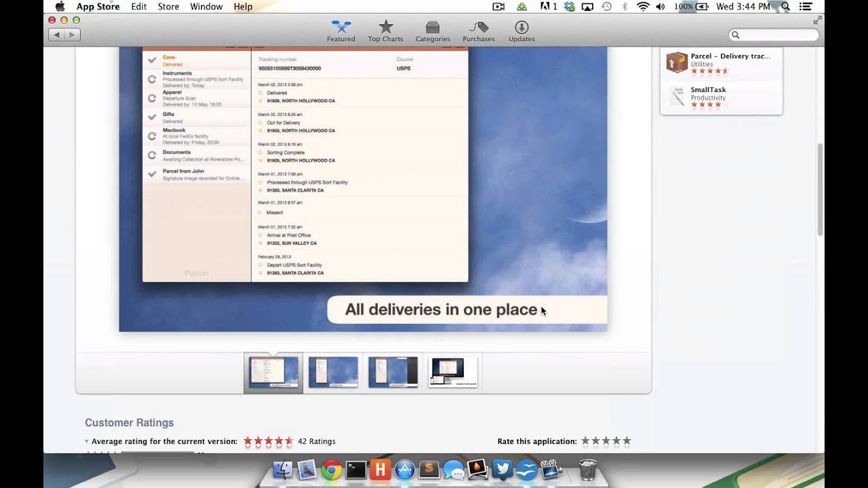Screen dimensions: 868x488
Task: Open the battery status menu
Action: pyautogui.click(x=692, y=6)
